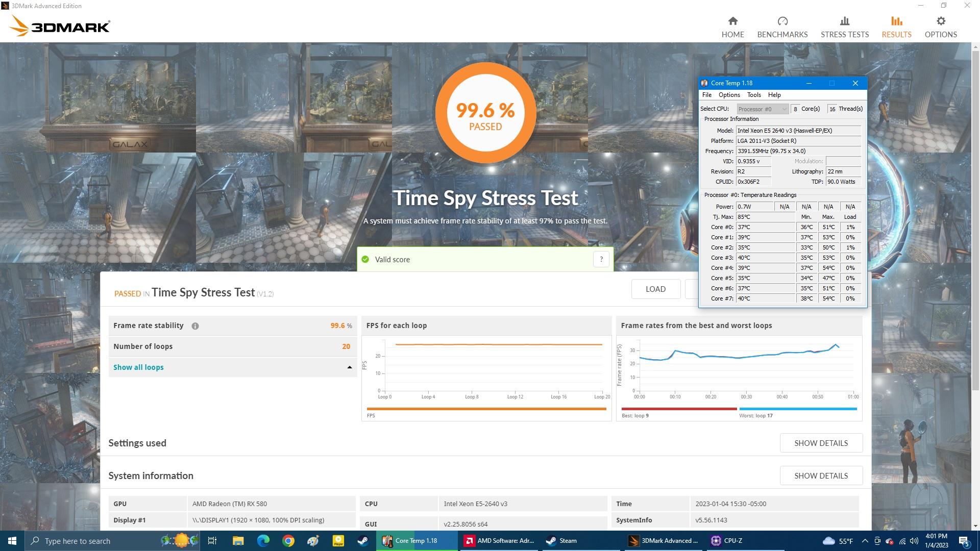The height and width of the screenshot is (551, 980).
Task: Switch to the Core Temp 1.18 taskbar button
Action: (417, 541)
